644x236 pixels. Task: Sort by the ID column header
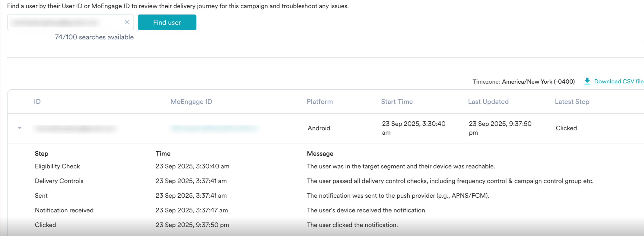(x=37, y=102)
